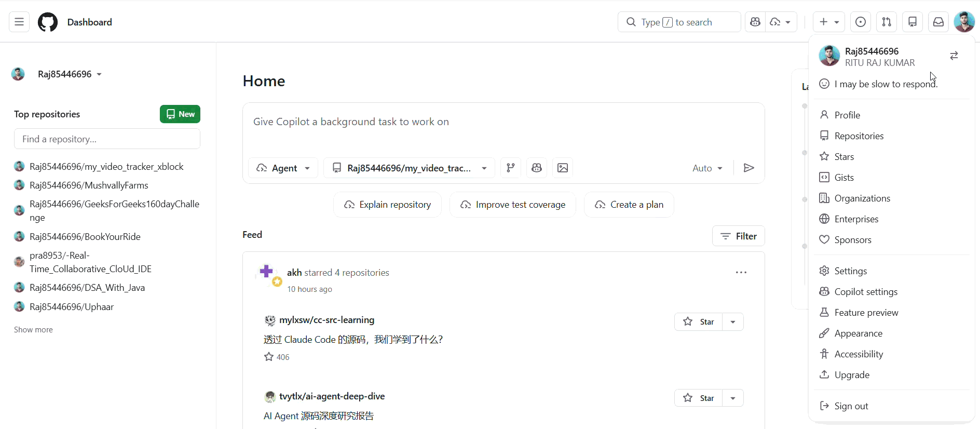980x429 pixels.
Task: Click the switch account arrows icon
Action: point(954,56)
